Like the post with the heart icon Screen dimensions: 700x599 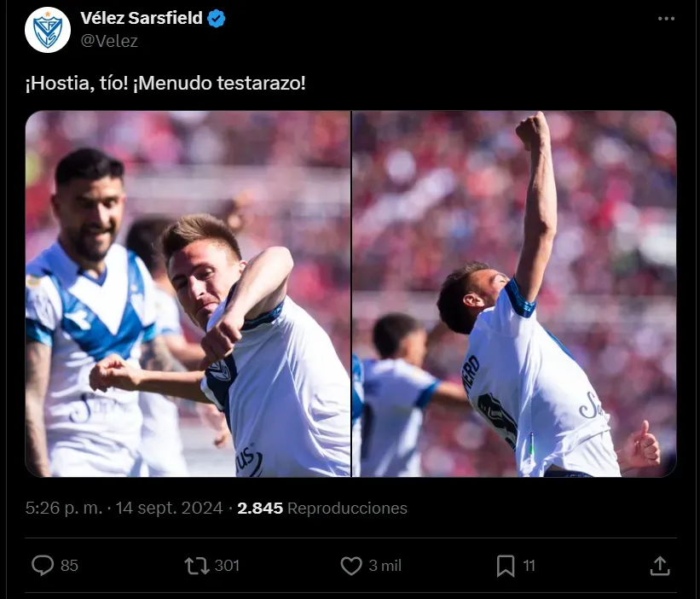[x=351, y=565]
